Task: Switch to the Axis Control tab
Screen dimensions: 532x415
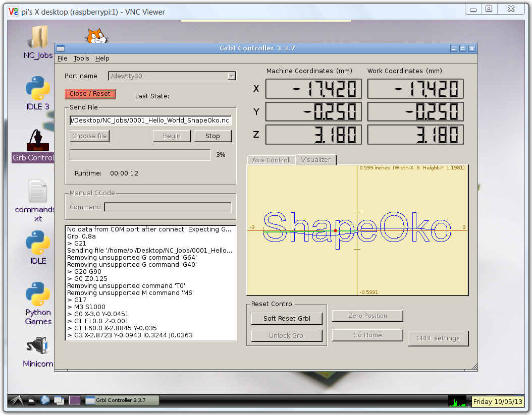Action: 271,160
